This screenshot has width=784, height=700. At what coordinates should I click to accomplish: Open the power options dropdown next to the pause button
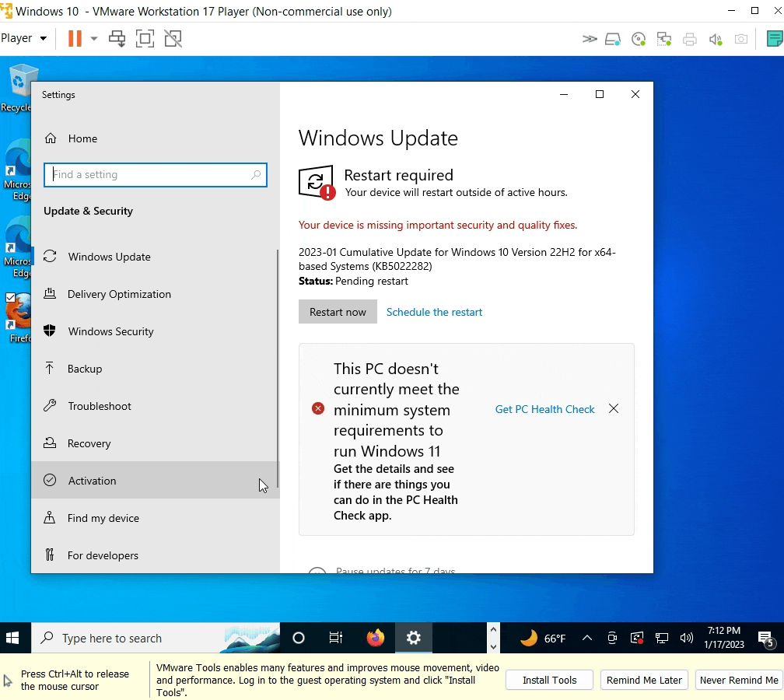[93, 39]
